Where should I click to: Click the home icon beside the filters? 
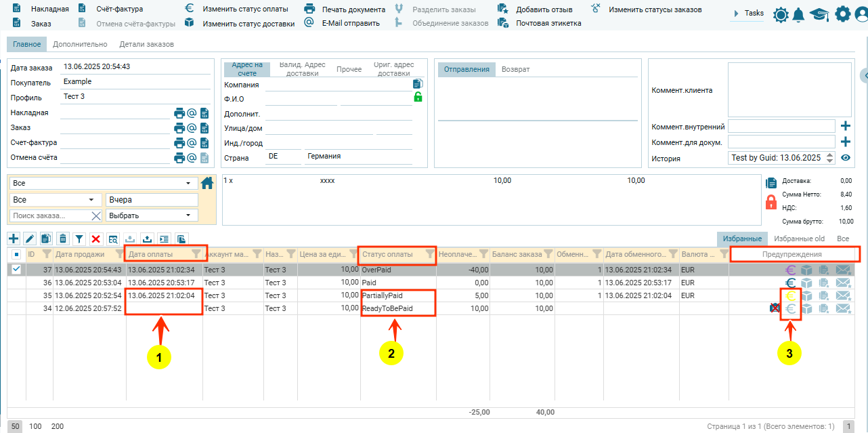207,183
